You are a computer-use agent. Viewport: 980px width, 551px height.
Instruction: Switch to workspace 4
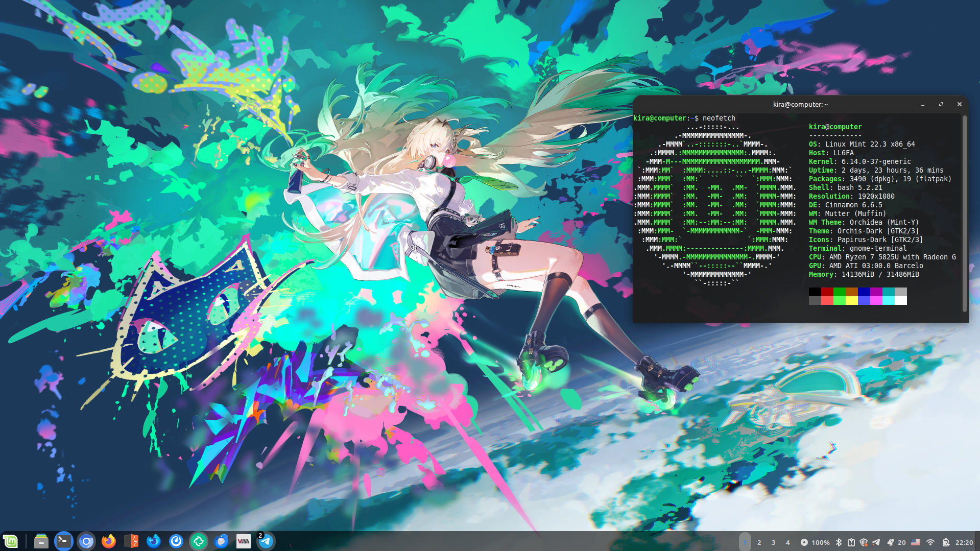pos(788,542)
